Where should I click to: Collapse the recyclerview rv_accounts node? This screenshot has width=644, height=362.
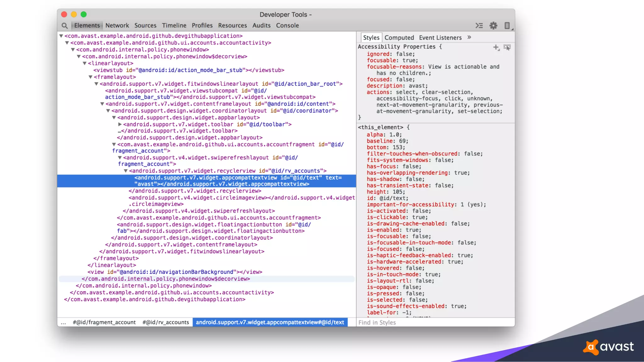pyautogui.click(x=125, y=171)
